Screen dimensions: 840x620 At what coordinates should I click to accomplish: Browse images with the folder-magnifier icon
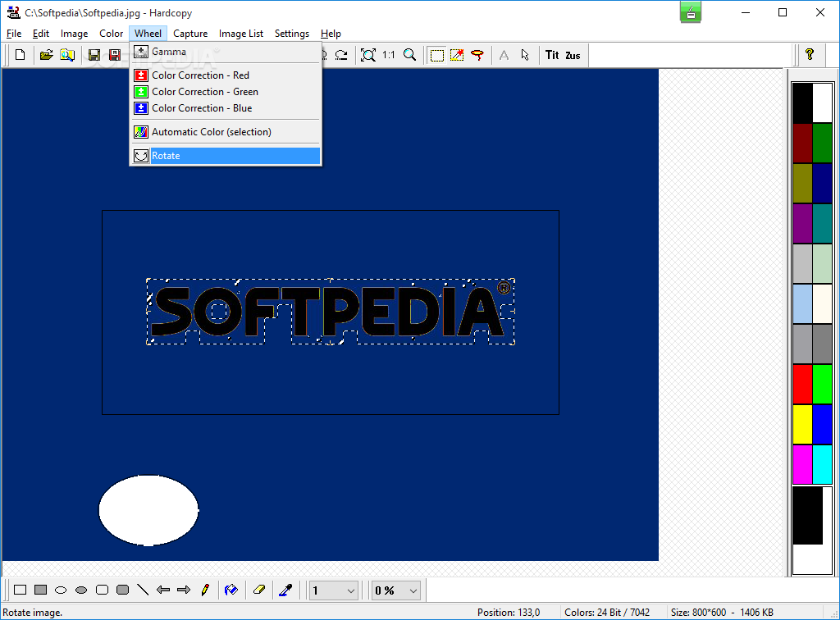coord(67,55)
